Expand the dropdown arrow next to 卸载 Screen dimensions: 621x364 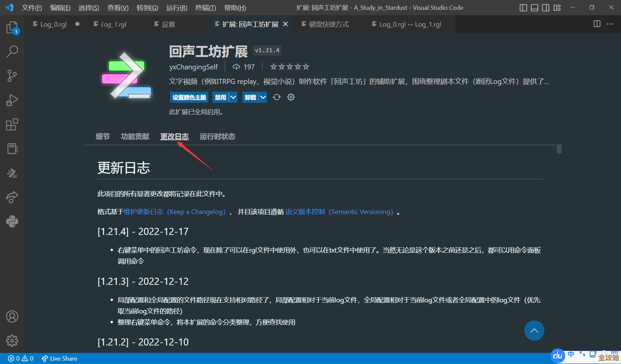pos(263,97)
